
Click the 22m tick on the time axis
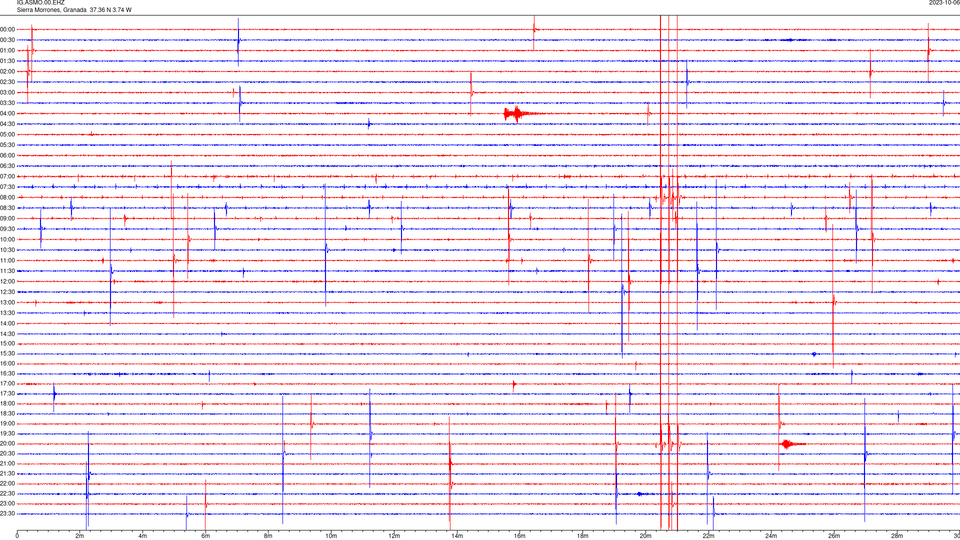pyautogui.click(x=708, y=536)
